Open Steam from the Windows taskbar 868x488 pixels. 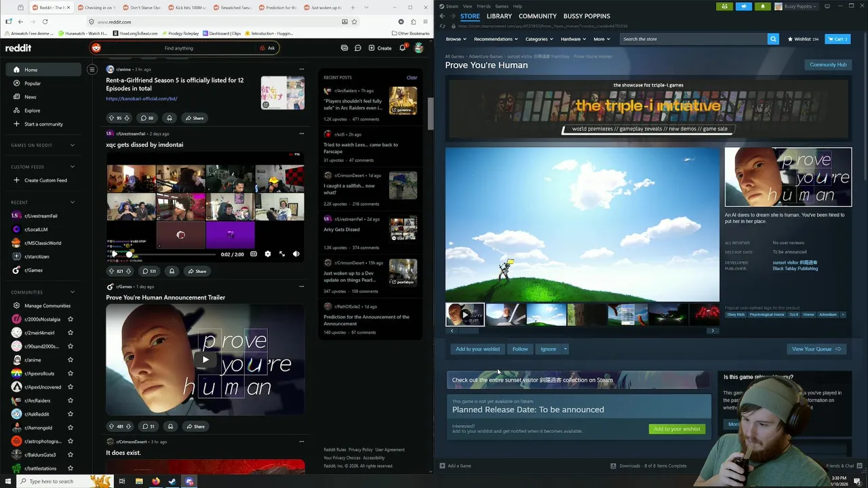172,481
